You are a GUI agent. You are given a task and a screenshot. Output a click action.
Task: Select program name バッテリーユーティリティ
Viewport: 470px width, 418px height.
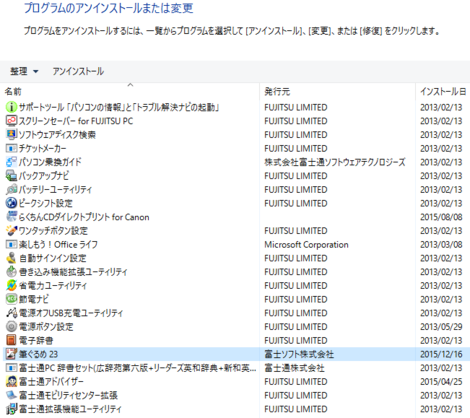click(55, 189)
